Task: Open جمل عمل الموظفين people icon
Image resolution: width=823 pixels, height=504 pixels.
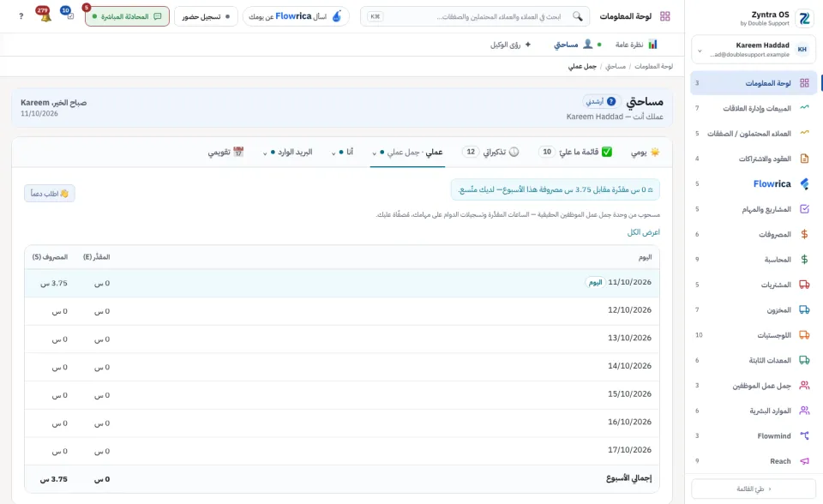Action: tap(804, 385)
